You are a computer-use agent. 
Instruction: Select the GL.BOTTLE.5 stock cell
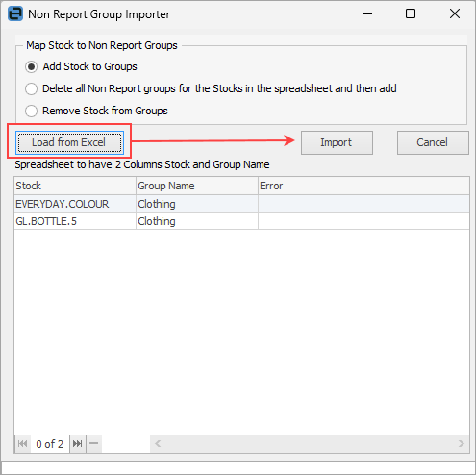(x=75, y=221)
